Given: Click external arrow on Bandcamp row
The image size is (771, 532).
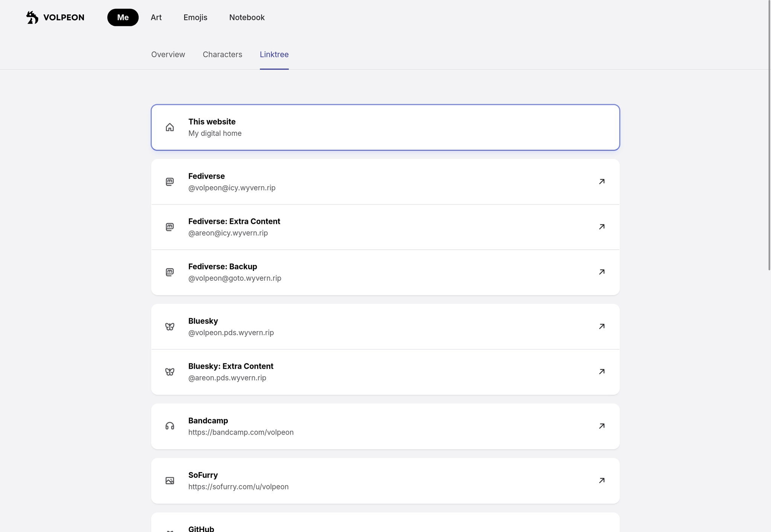Looking at the screenshot, I should [x=602, y=426].
